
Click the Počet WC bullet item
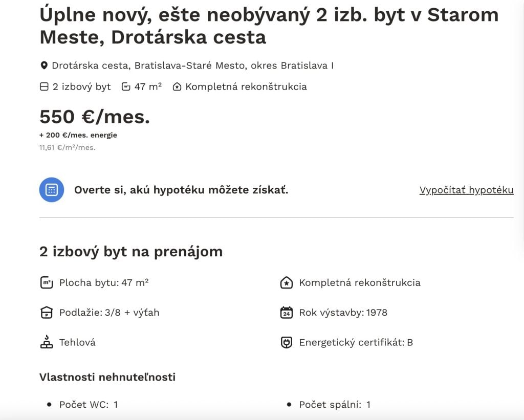88,404
